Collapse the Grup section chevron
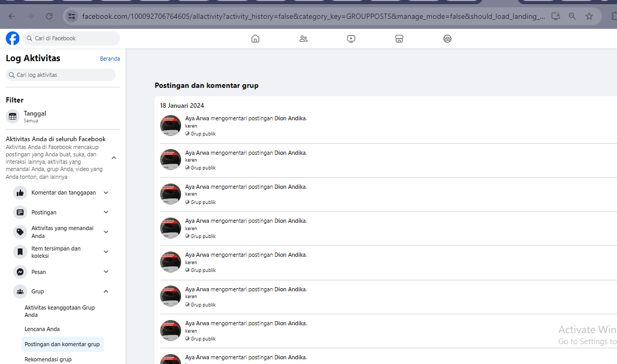 (x=106, y=291)
